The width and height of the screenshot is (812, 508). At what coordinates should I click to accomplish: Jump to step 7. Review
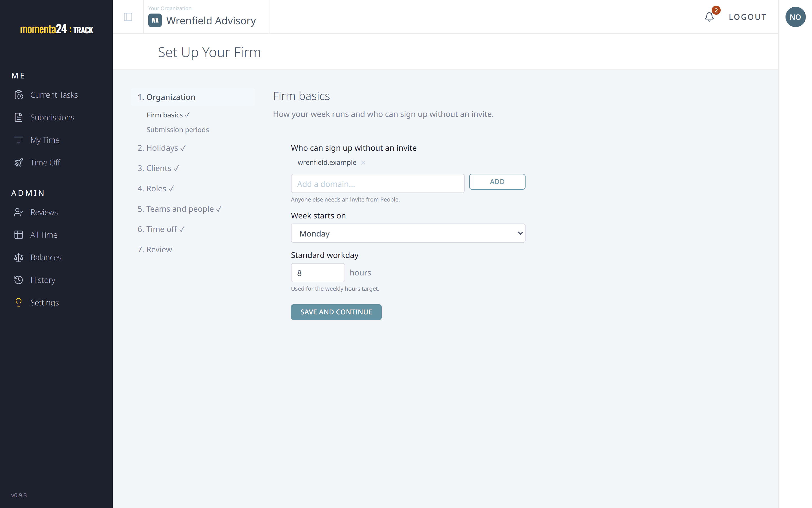pos(155,250)
